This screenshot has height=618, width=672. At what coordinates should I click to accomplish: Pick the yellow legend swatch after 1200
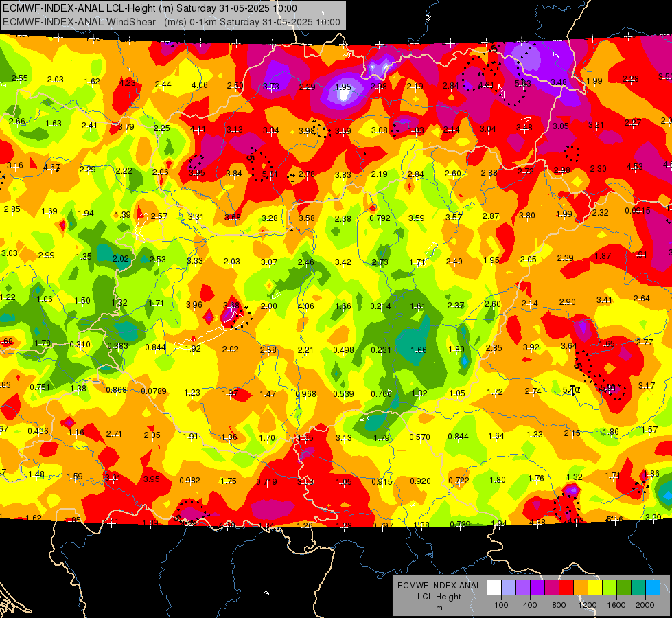click(x=595, y=587)
